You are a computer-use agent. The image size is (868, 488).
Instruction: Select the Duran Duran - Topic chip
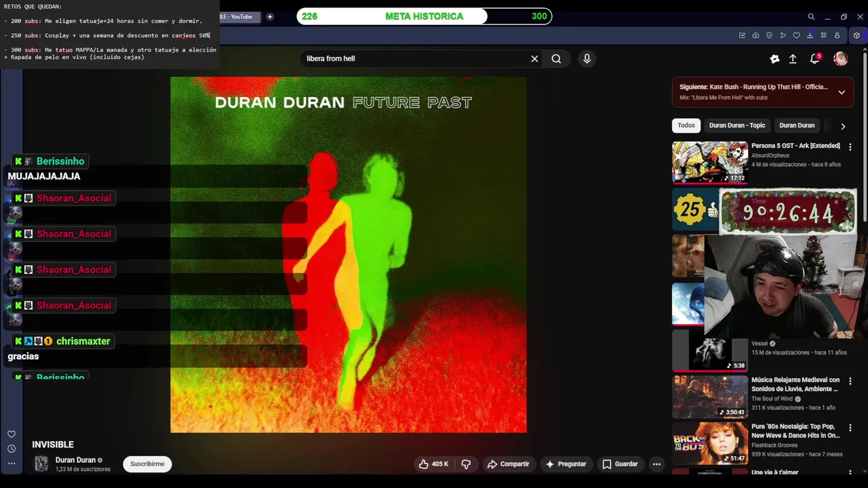(x=737, y=125)
